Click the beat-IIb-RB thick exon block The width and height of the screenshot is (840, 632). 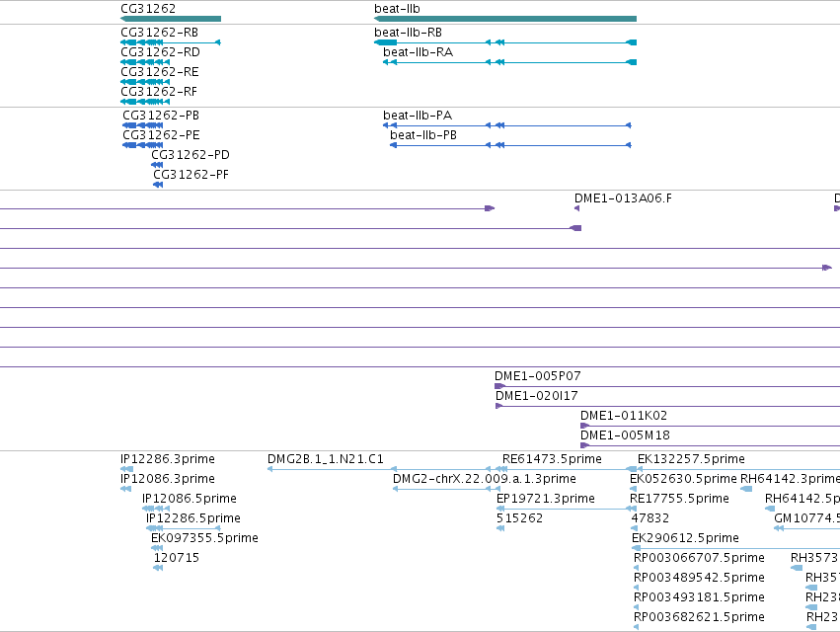point(386,42)
